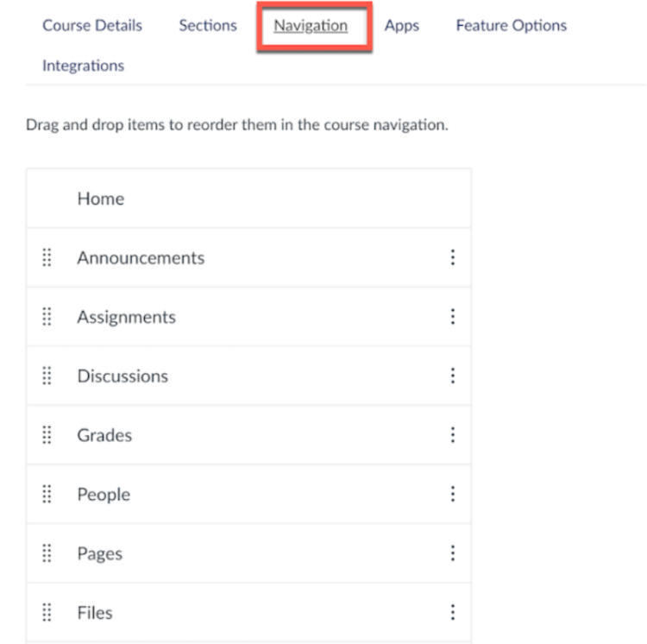Open the Files three-dot options menu

(452, 612)
